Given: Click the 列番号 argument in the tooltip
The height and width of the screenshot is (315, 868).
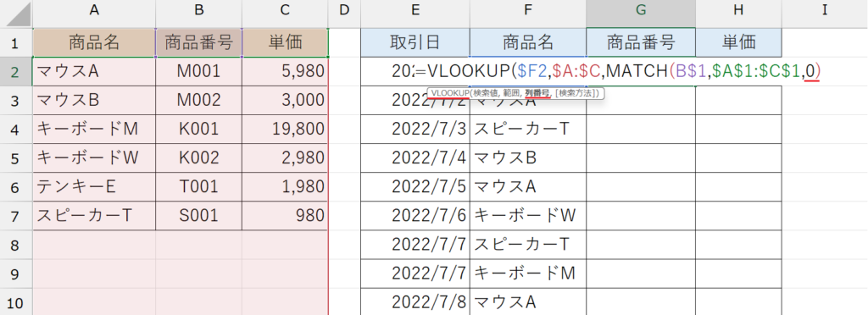Looking at the screenshot, I should click(537, 93).
